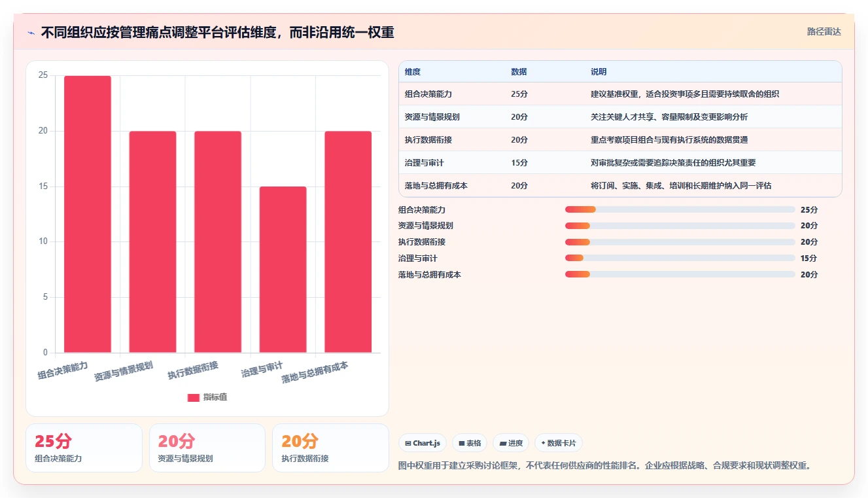Click the 落地与总拥有成本 progress bar
The image size is (868, 498).
point(680,275)
